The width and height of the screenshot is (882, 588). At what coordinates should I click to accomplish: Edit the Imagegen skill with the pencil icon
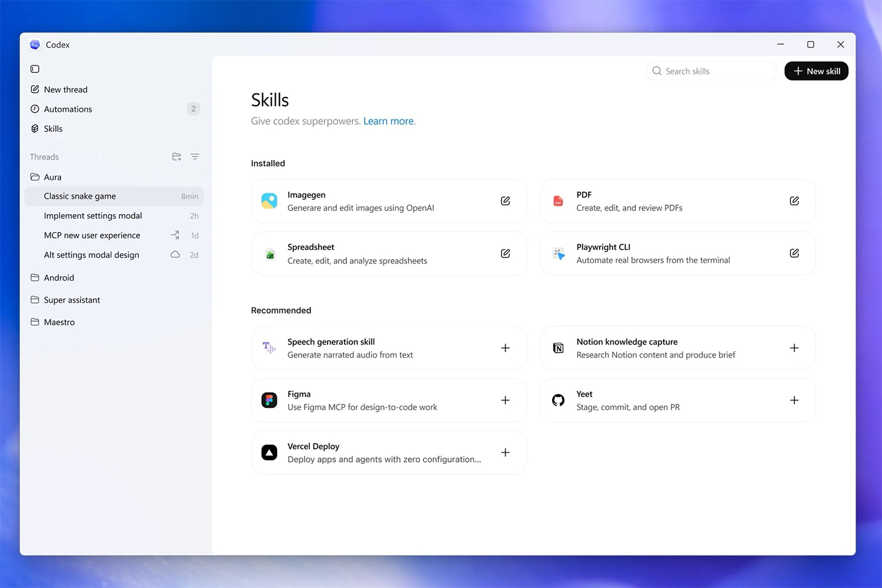[505, 201]
